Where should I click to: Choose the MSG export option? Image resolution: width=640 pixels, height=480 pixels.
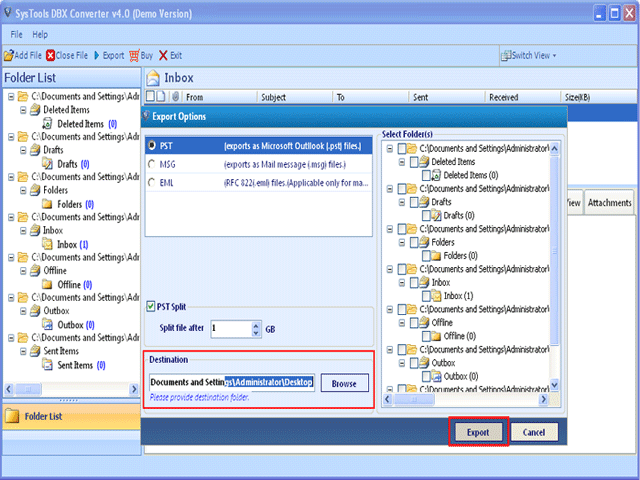point(152,164)
